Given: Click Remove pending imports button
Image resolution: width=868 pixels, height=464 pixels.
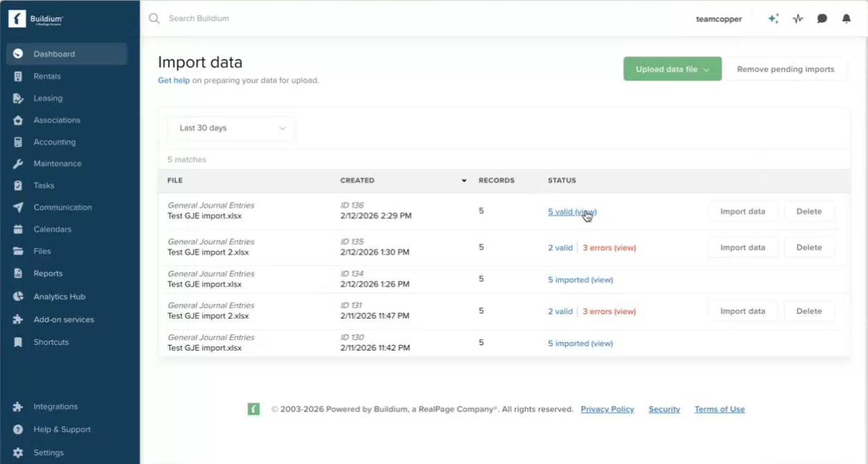Looking at the screenshot, I should [x=786, y=69].
